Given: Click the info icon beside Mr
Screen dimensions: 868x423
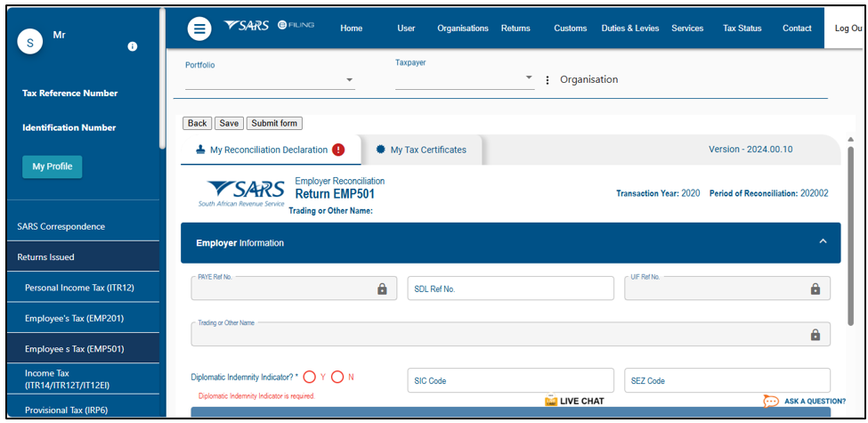Looking at the screenshot, I should pyautogui.click(x=133, y=46).
